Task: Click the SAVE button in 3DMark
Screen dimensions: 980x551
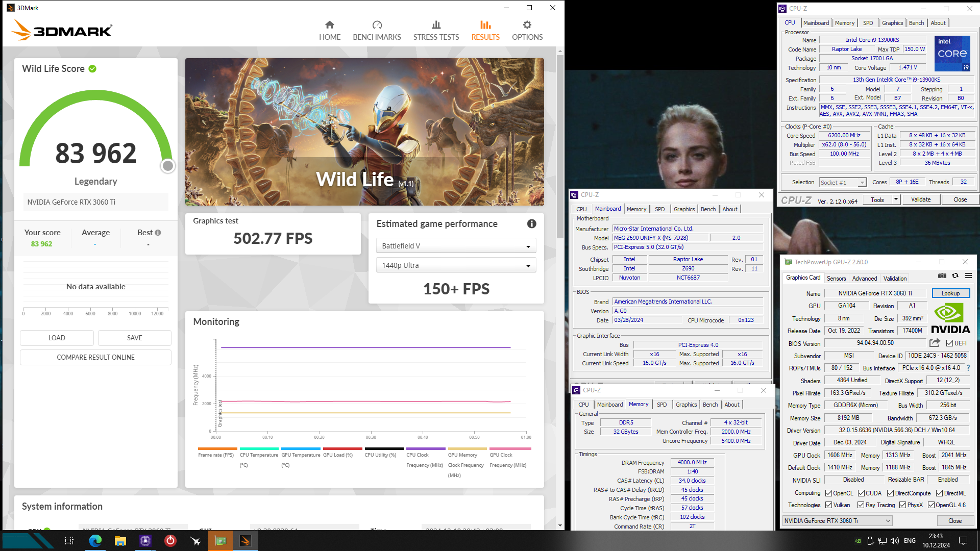Action: (x=135, y=338)
